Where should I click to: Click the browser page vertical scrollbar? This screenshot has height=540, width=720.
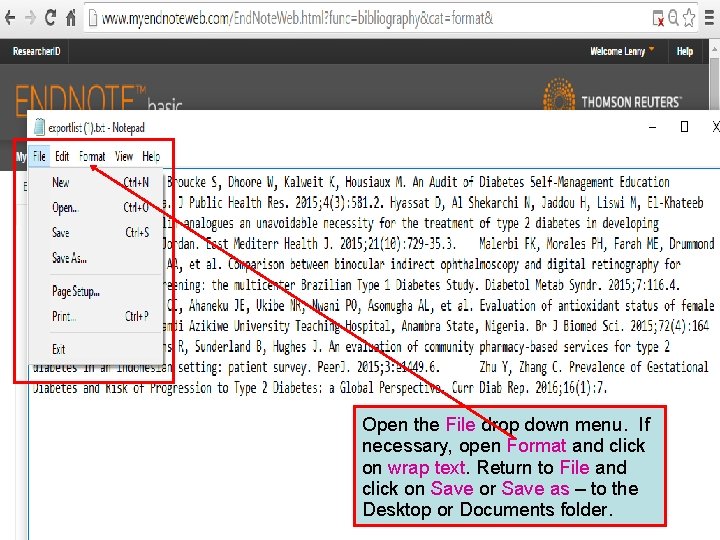click(x=714, y=76)
